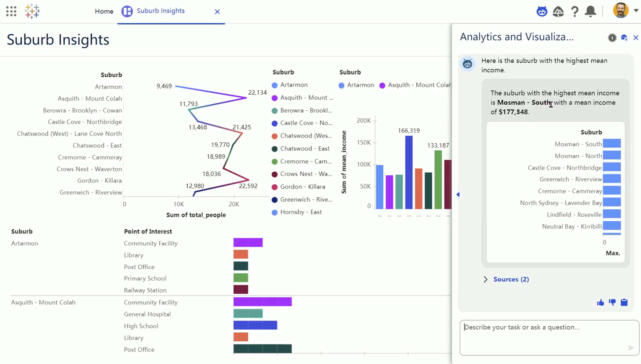Open the notifications bell
Image resolution: width=641 pixels, height=364 pixels.
(x=590, y=11)
